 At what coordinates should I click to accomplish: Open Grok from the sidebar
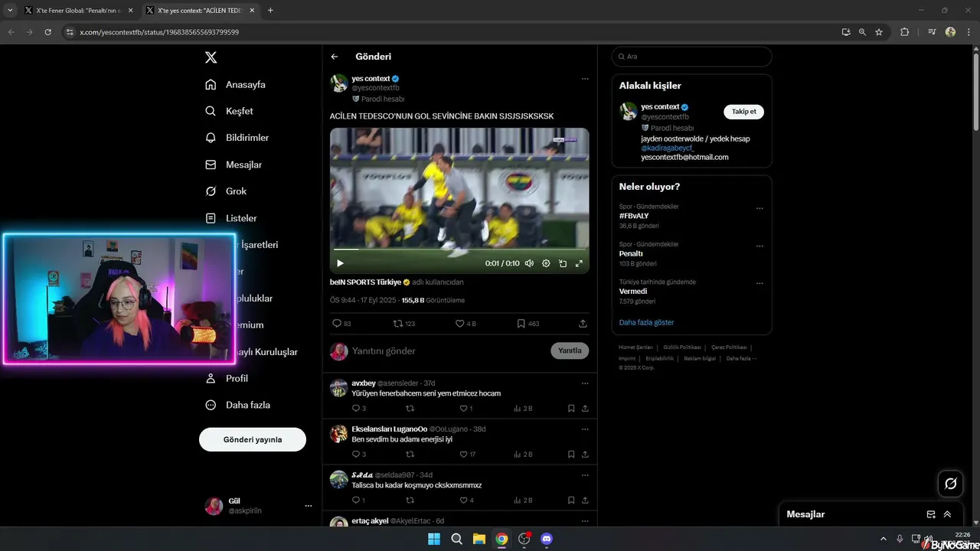pyautogui.click(x=226, y=191)
